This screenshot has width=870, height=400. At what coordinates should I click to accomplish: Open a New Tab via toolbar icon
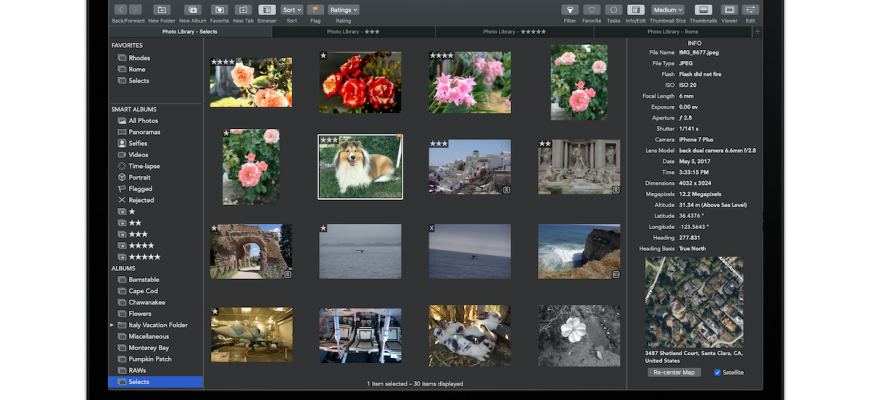click(x=243, y=9)
